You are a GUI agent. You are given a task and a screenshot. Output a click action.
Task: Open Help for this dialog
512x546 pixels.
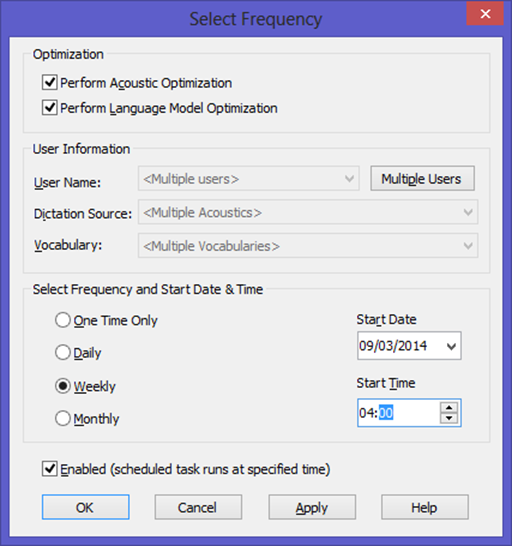pos(425,507)
